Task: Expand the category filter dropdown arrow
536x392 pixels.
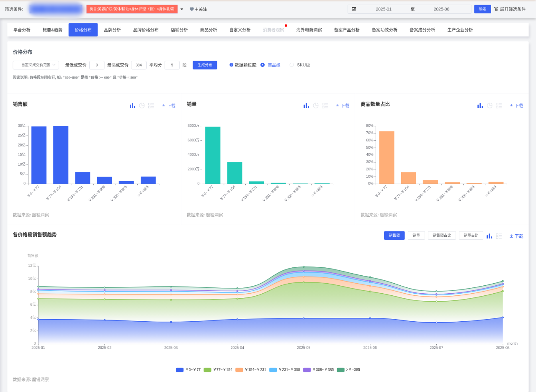Action: (182, 9)
